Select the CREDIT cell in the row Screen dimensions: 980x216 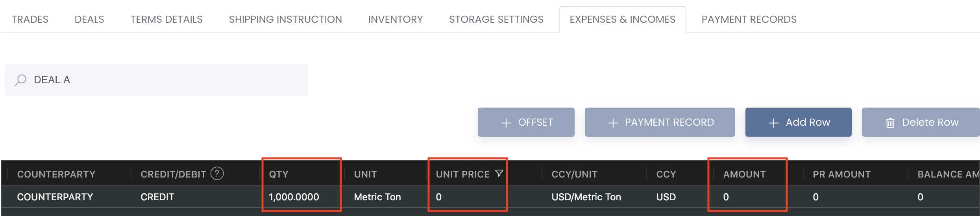157,197
